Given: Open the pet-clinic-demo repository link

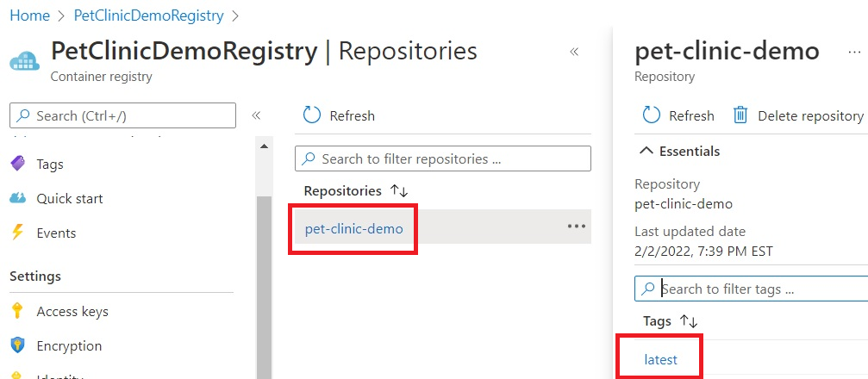Looking at the screenshot, I should click(354, 228).
